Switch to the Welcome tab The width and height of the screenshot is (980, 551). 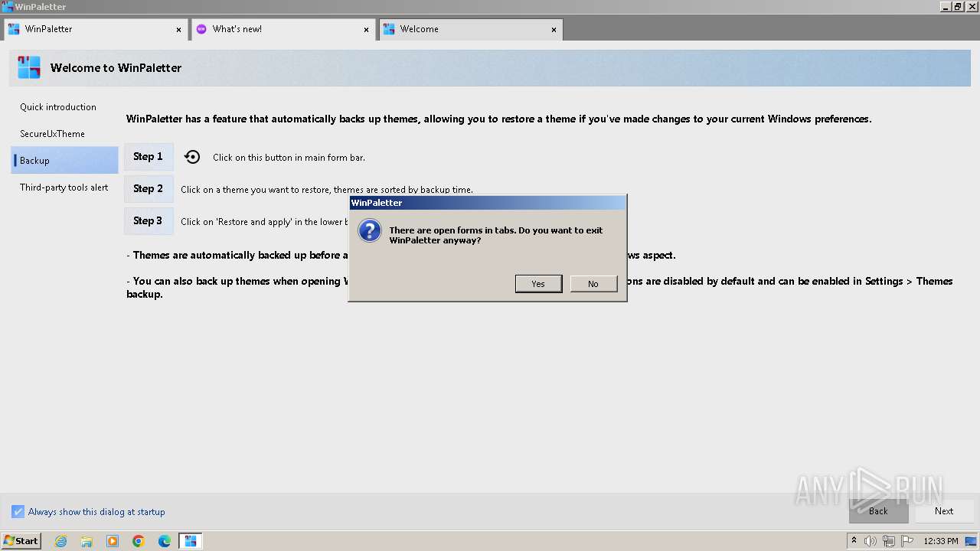point(470,29)
